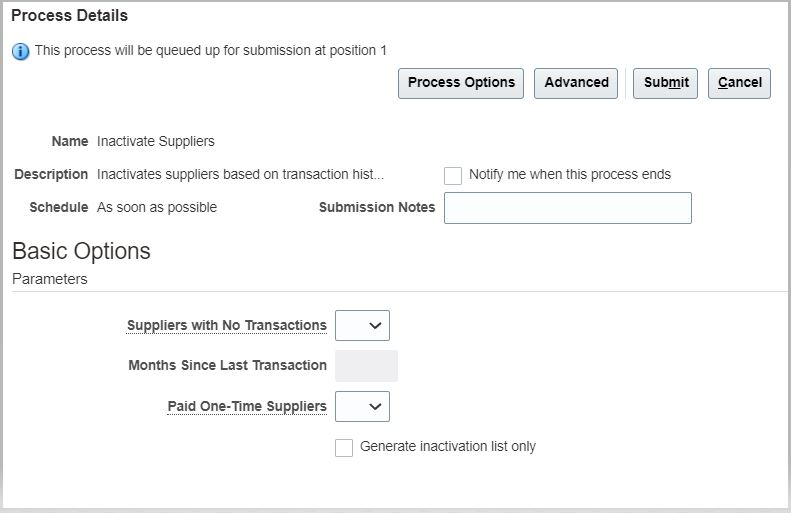791x513 pixels.
Task: Focus the Submission Notes text field
Action: coord(567,208)
